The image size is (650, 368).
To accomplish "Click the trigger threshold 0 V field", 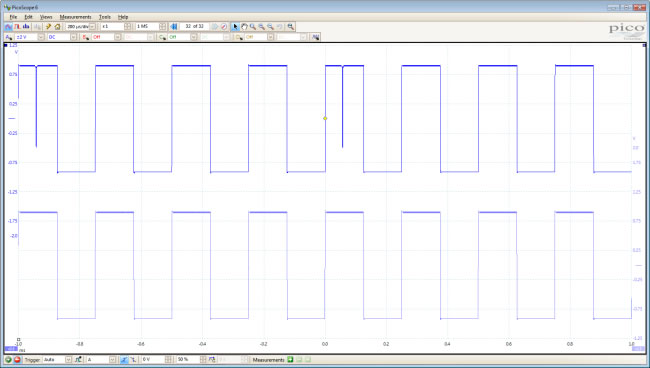I will pyautogui.click(x=153, y=360).
